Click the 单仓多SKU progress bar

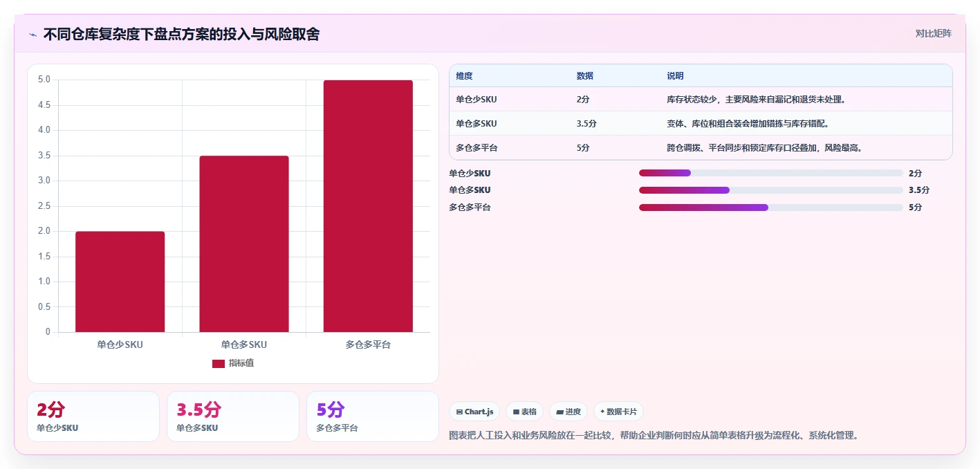click(771, 190)
